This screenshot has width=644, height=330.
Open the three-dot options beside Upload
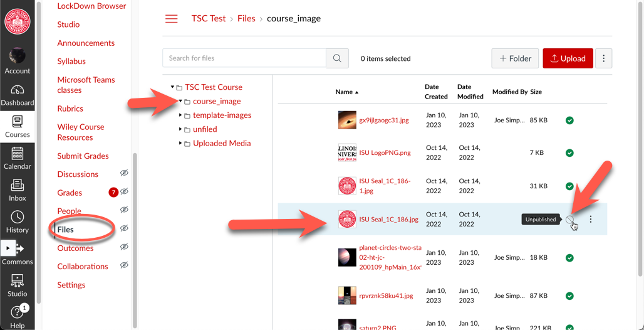click(604, 58)
